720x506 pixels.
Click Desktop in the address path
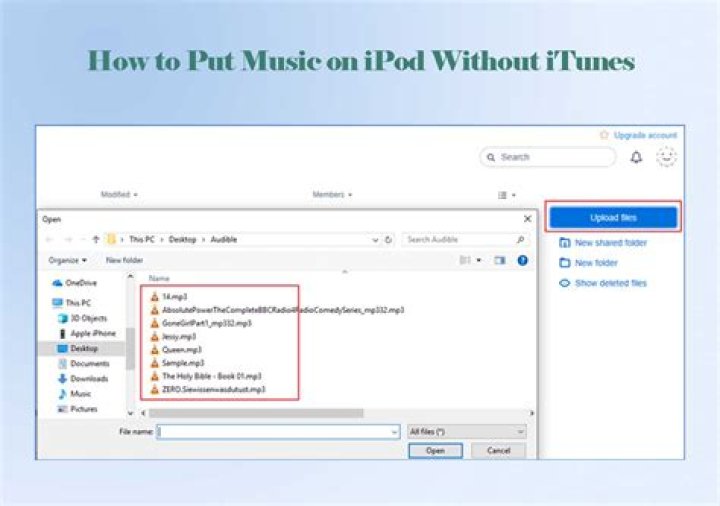[x=182, y=240]
